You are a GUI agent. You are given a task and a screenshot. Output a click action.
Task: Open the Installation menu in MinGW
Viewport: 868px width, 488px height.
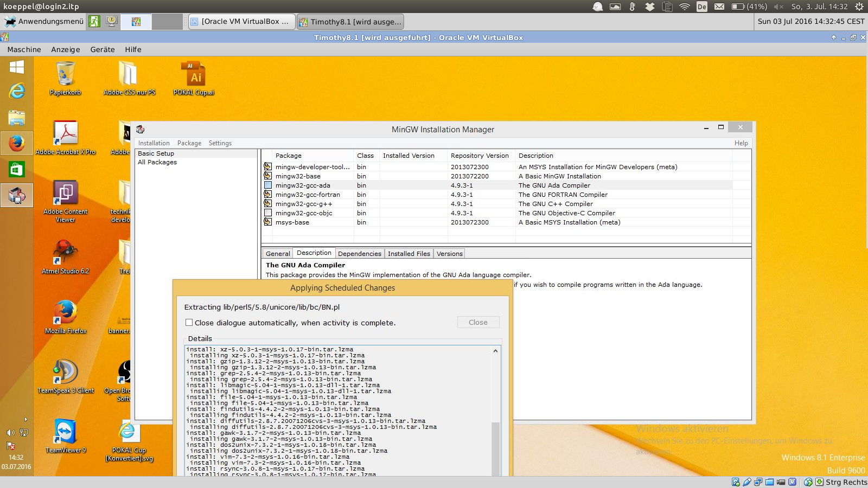pos(154,143)
